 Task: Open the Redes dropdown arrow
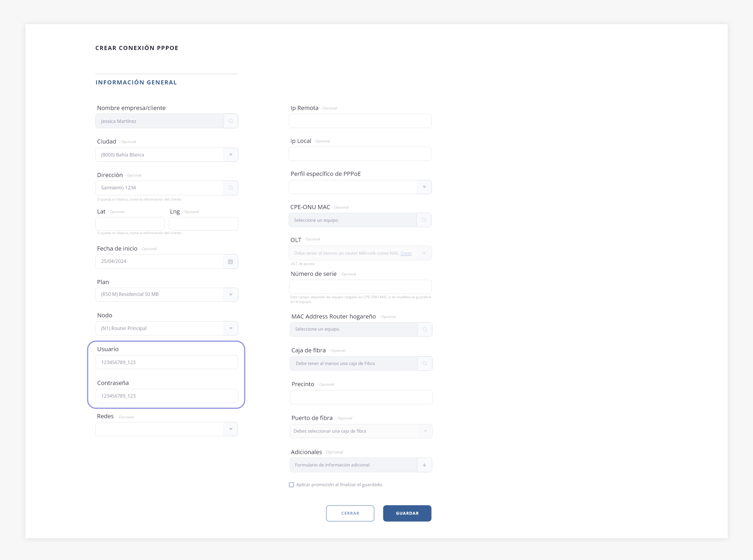pos(231,429)
